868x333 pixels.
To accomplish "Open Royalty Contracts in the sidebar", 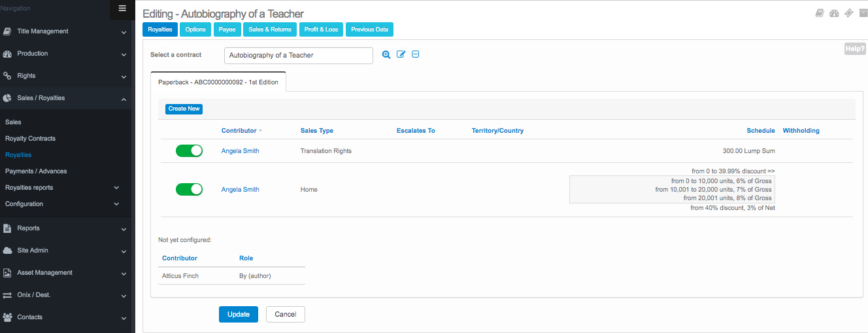I will (30, 139).
